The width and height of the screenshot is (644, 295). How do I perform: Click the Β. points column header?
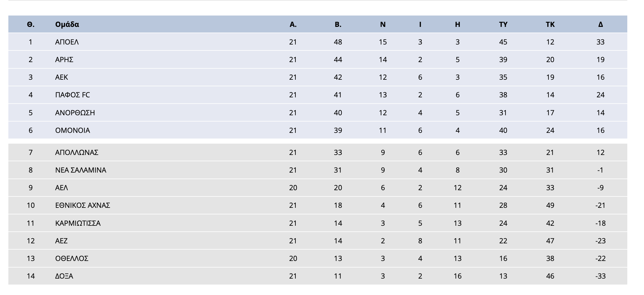(338, 24)
